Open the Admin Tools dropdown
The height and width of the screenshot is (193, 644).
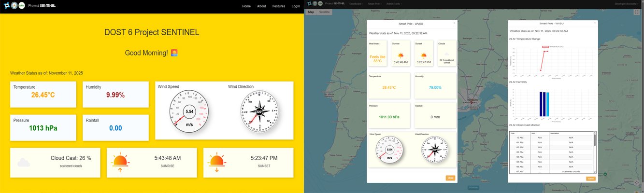pyautogui.click(x=395, y=4)
